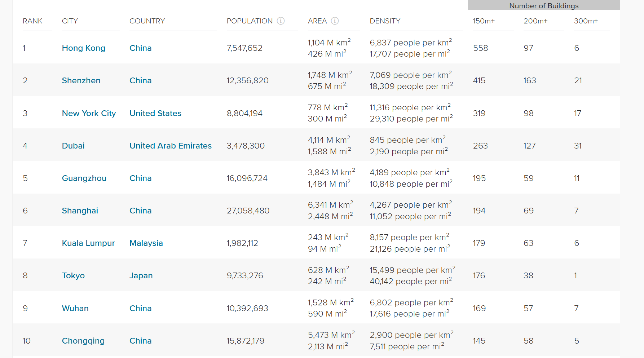Open the Tokyo city link
This screenshot has width=644, height=358.
click(73, 275)
